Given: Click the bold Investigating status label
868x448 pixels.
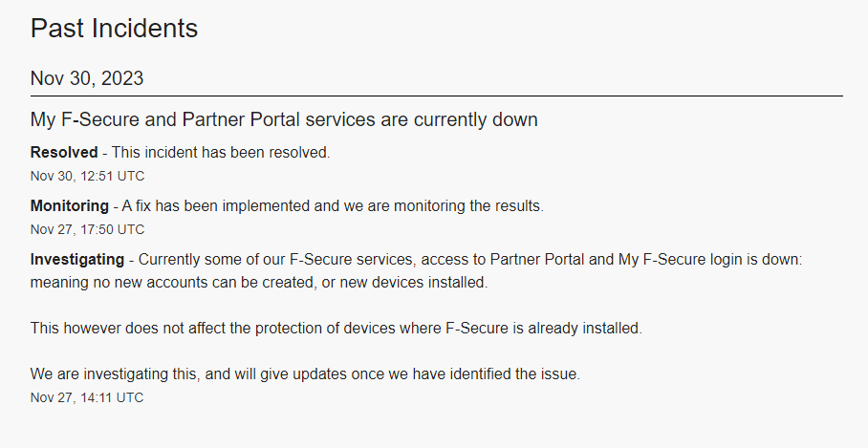Looking at the screenshot, I should coord(77,259).
